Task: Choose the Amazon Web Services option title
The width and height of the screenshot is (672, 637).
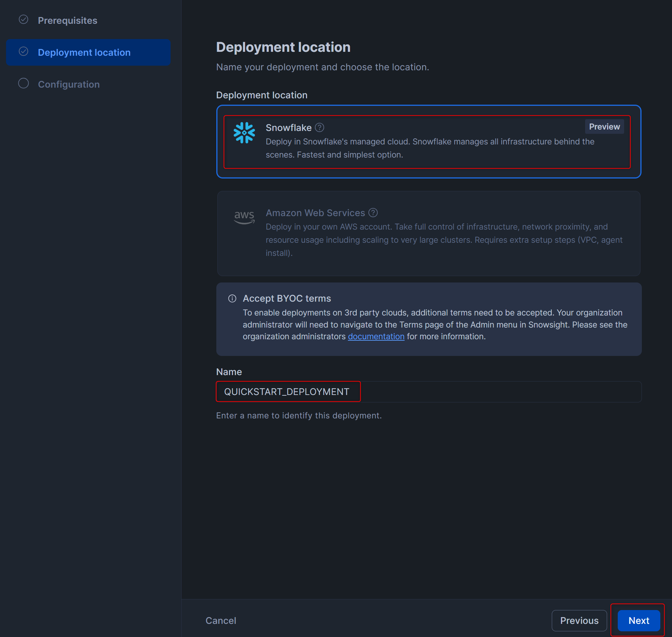Action: [315, 213]
